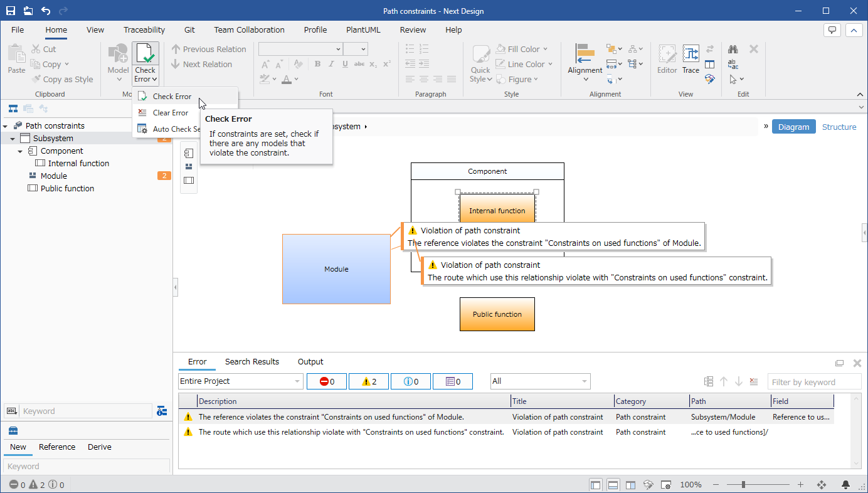Switch to the Output tab
The image size is (868, 493).
pyautogui.click(x=310, y=361)
